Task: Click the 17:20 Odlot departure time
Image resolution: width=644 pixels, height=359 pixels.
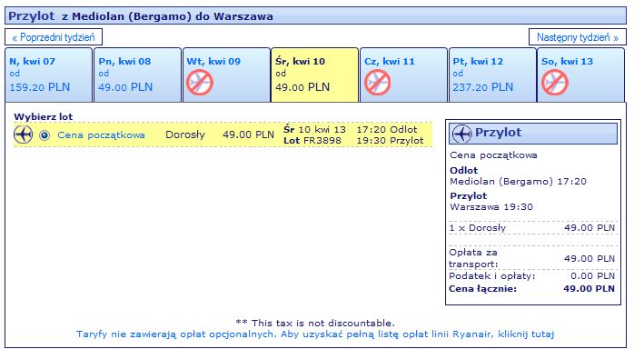Action: point(387,129)
